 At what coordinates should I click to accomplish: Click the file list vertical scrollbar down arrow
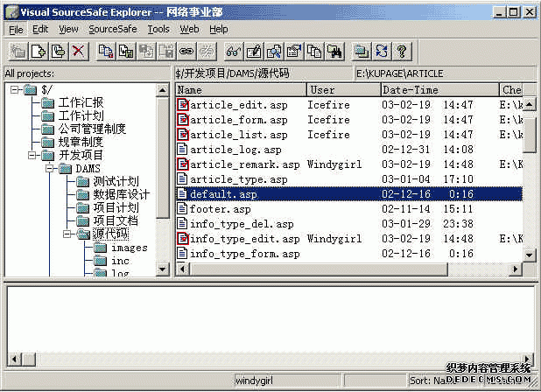click(x=530, y=255)
